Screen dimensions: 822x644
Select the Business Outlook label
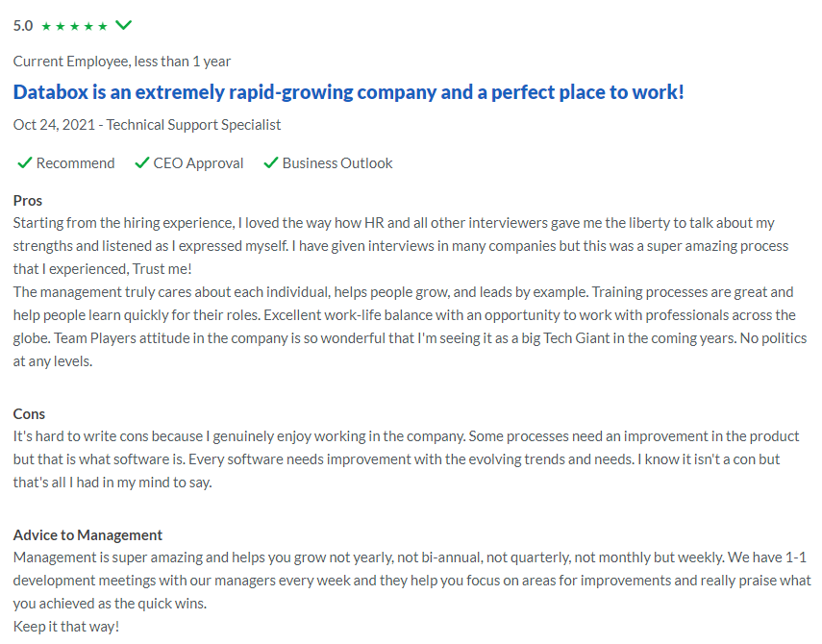[x=337, y=163]
